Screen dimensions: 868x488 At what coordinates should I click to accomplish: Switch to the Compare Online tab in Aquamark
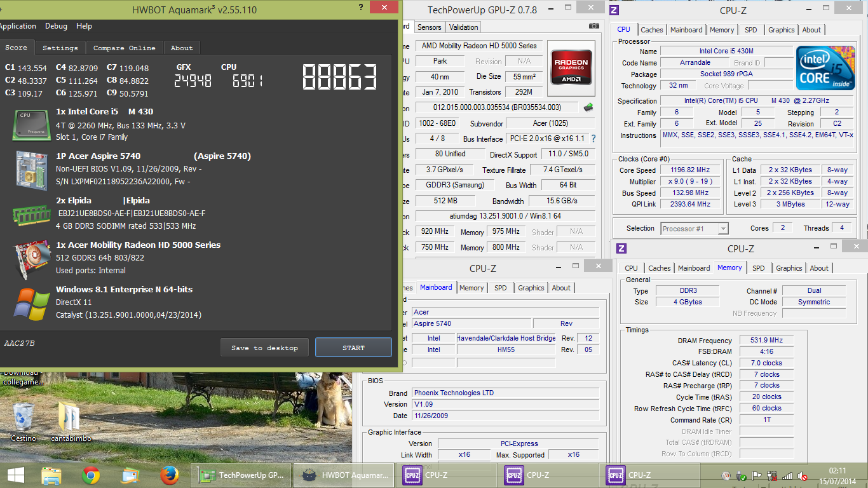(x=125, y=48)
